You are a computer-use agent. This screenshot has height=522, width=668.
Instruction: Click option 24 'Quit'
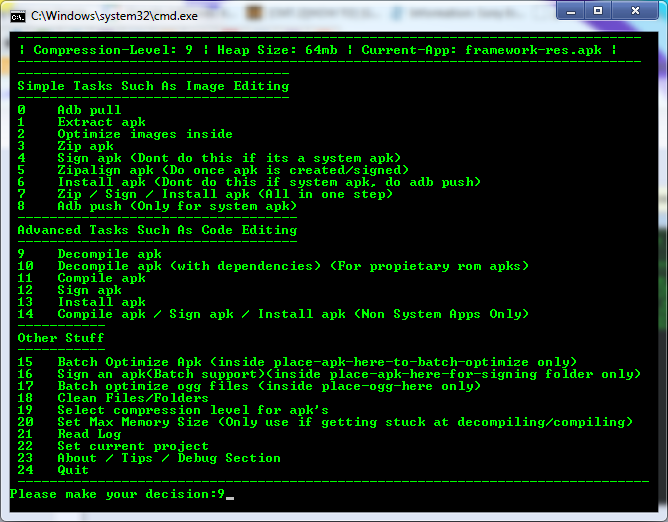pos(53,470)
